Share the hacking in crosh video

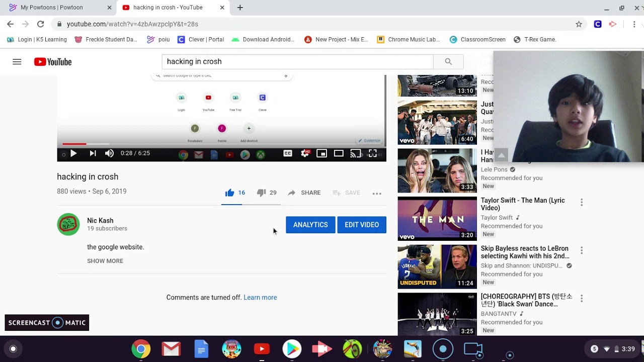tap(304, 193)
